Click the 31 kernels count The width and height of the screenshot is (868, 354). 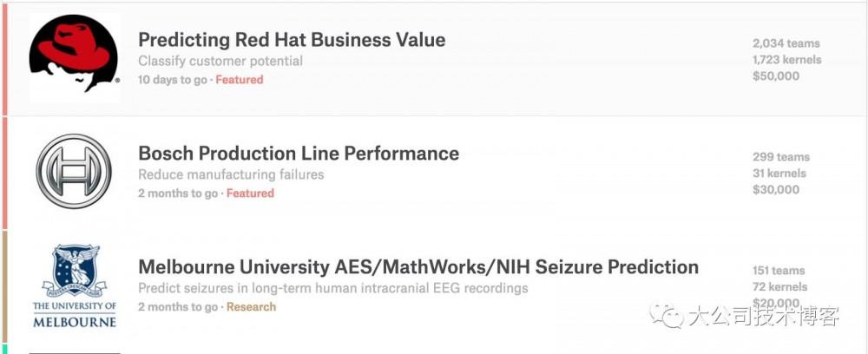779,174
